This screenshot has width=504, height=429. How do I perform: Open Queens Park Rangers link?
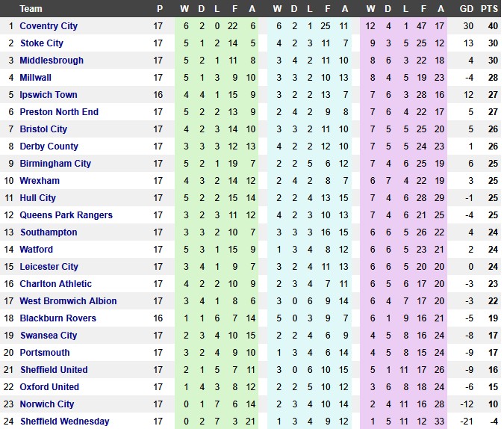[x=66, y=215]
